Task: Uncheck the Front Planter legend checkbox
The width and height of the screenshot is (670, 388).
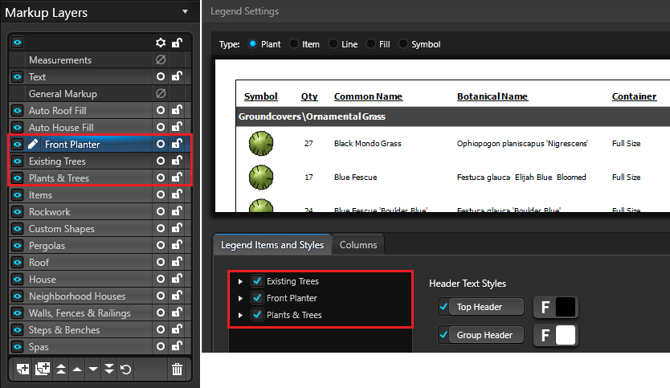Action: pyautogui.click(x=257, y=298)
